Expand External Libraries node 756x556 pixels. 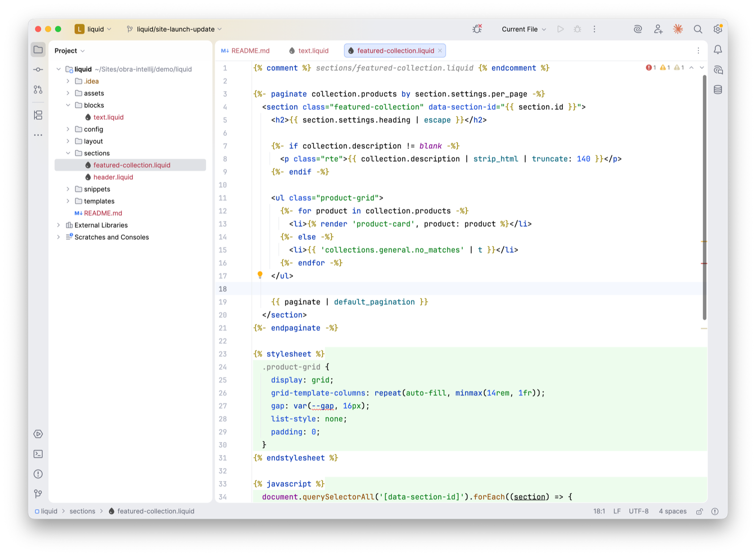[x=59, y=225]
